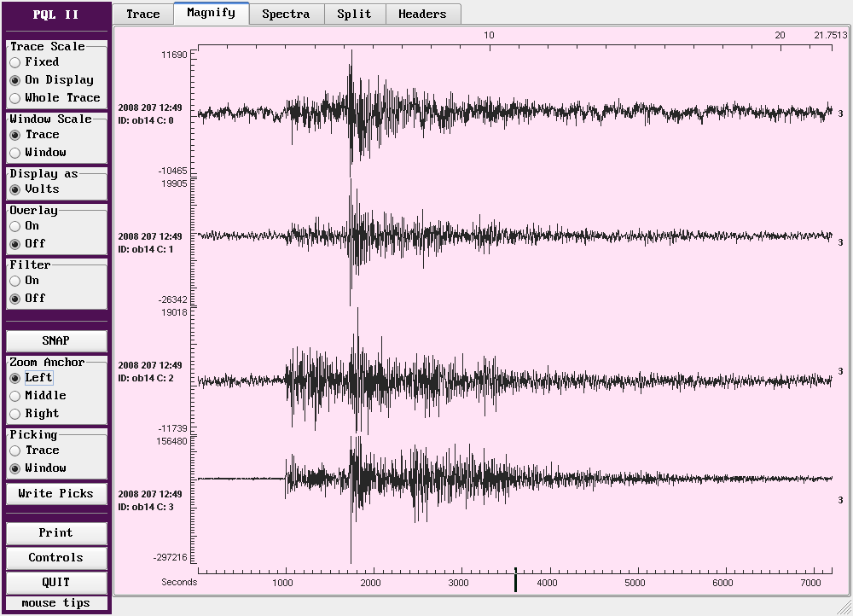Open the Spectra tab
The width and height of the screenshot is (853, 616).
[x=286, y=14]
